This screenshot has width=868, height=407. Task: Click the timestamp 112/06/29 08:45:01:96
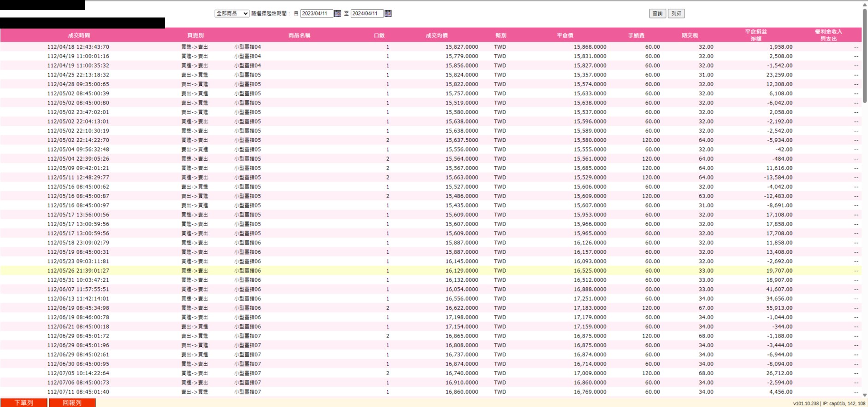click(x=78, y=345)
